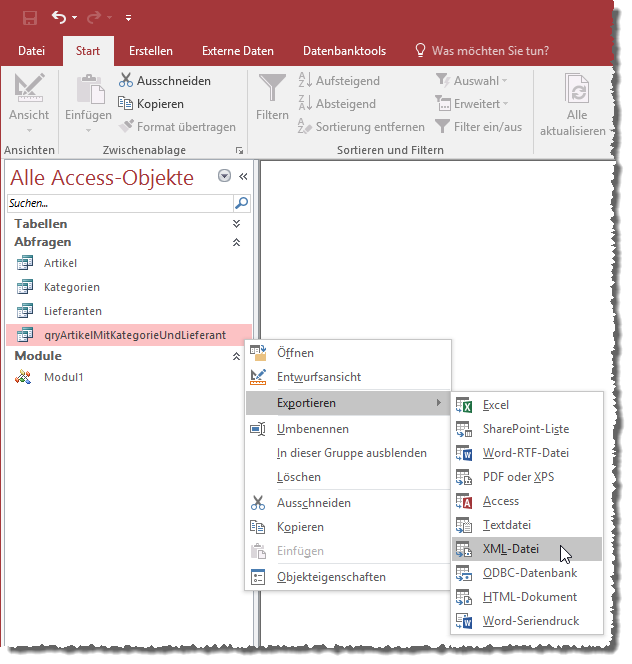Click Sortierung entfernen
This screenshot has width=632, height=664.
(x=361, y=127)
